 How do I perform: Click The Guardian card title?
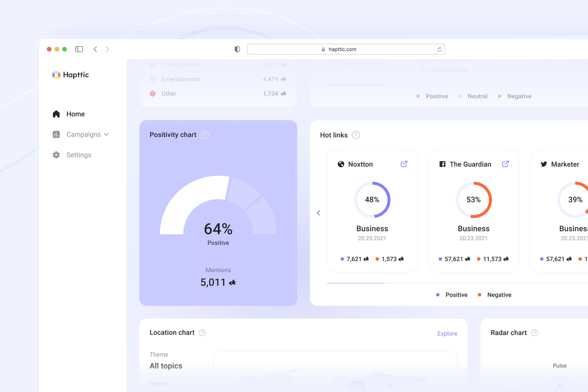pyautogui.click(x=471, y=164)
